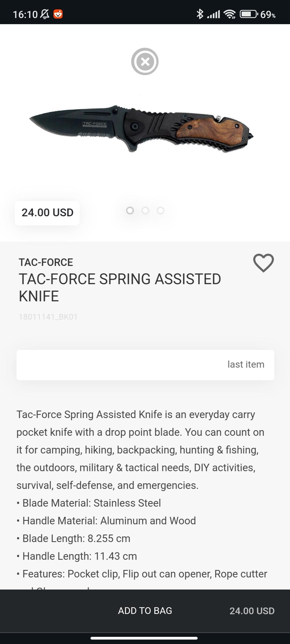
Task: Tap the Reddit notification icon
Action: pyautogui.click(x=58, y=14)
